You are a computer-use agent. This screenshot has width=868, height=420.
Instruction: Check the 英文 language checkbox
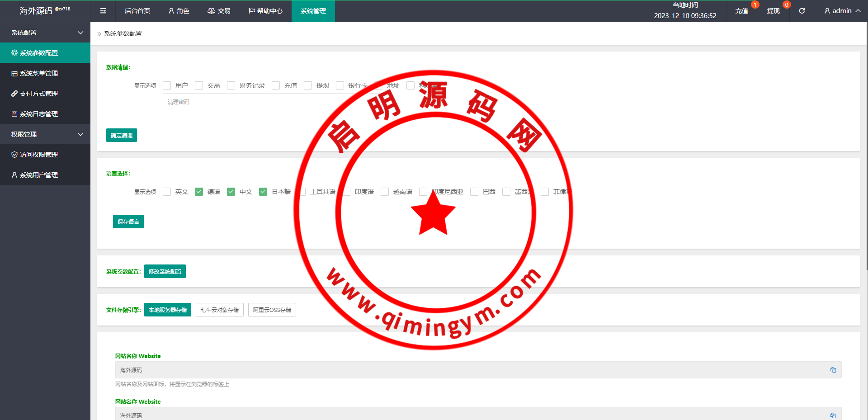(x=167, y=192)
